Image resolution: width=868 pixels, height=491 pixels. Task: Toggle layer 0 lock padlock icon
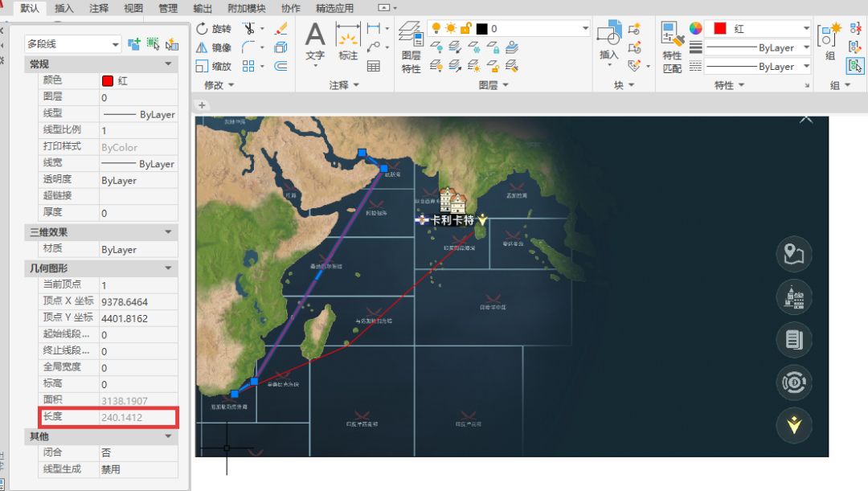click(x=465, y=28)
